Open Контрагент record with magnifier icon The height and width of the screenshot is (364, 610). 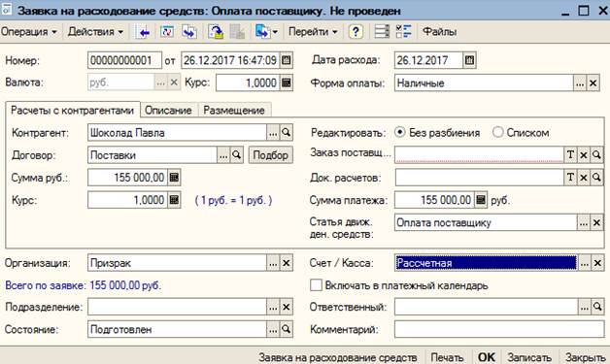286,133
